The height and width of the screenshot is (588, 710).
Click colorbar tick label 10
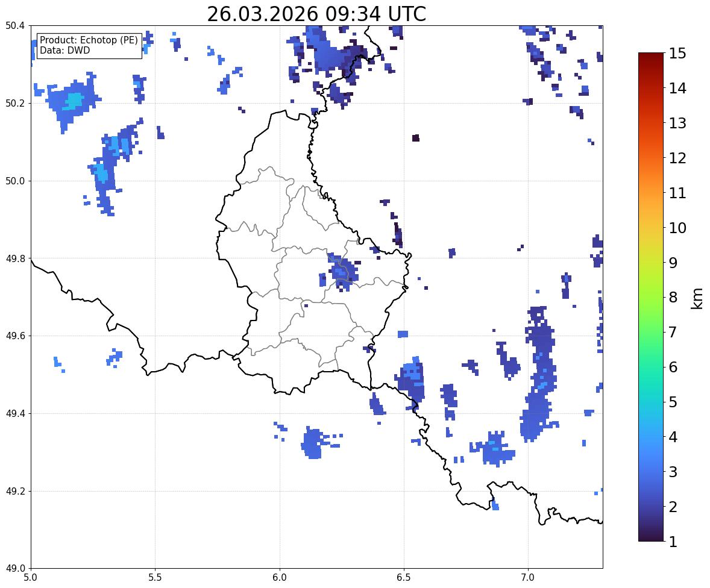coord(677,228)
